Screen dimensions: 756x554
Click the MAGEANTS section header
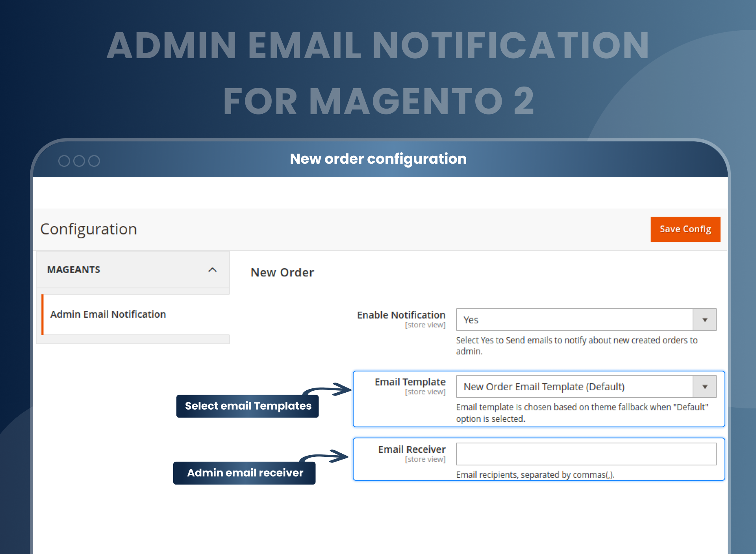click(x=74, y=270)
